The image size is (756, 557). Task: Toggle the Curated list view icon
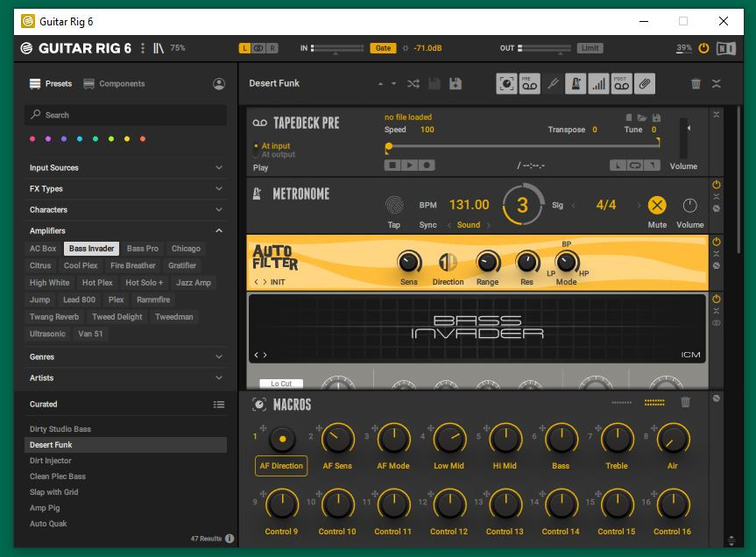pyautogui.click(x=219, y=405)
